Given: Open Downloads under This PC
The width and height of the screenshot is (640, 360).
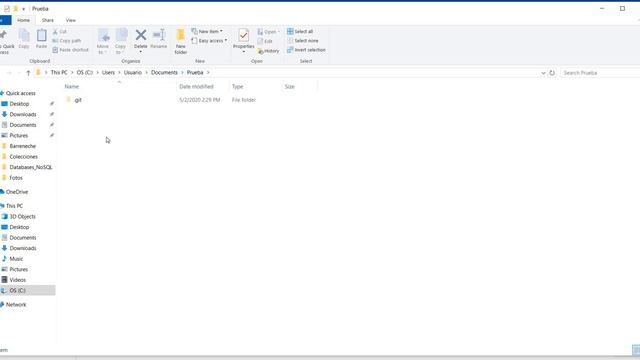Looking at the screenshot, I should pyautogui.click(x=23, y=248).
